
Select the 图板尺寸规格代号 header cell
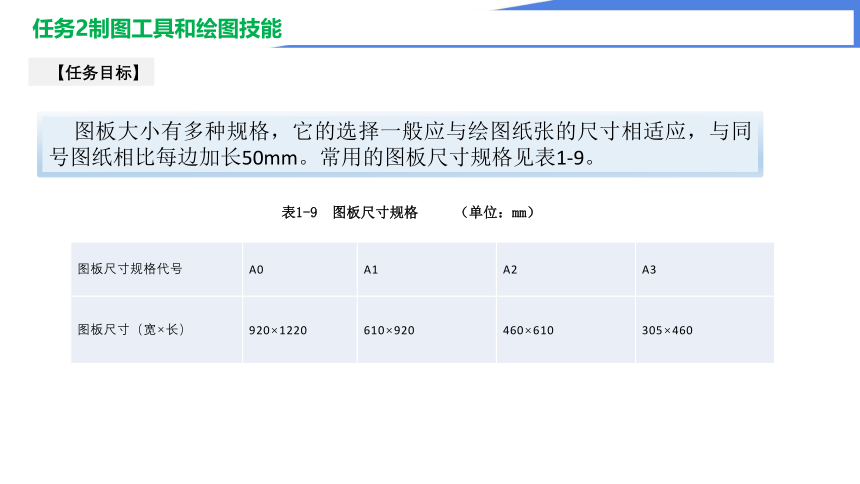coord(157,269)
